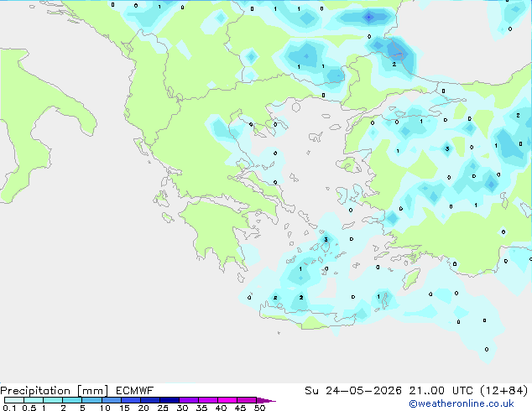This screenshot has height=411, width=532.
Task: Click the '[mm]' unit label
Action: pyautogui.click(x=92, y=391)
